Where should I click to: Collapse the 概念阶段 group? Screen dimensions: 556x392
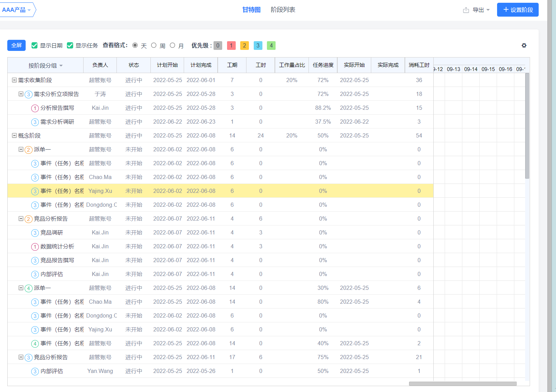14,135
